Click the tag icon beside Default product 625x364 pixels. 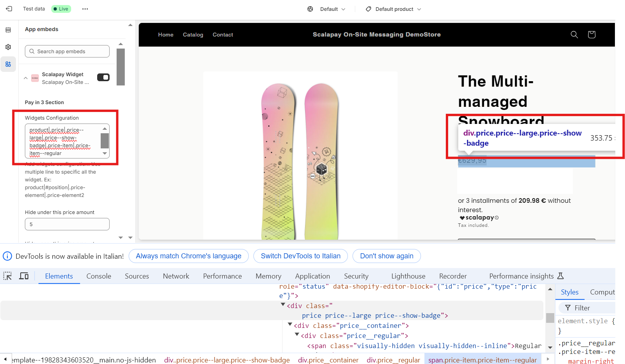coord(368,9)
